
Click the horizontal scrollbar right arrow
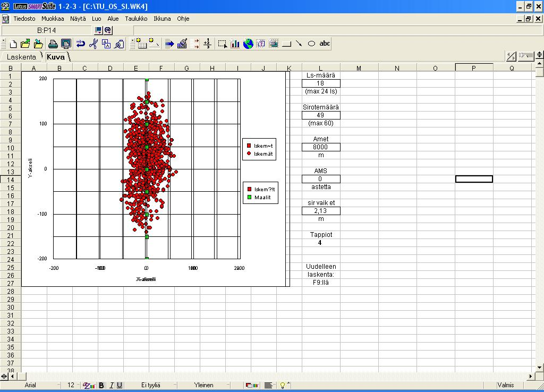(531, 376)
